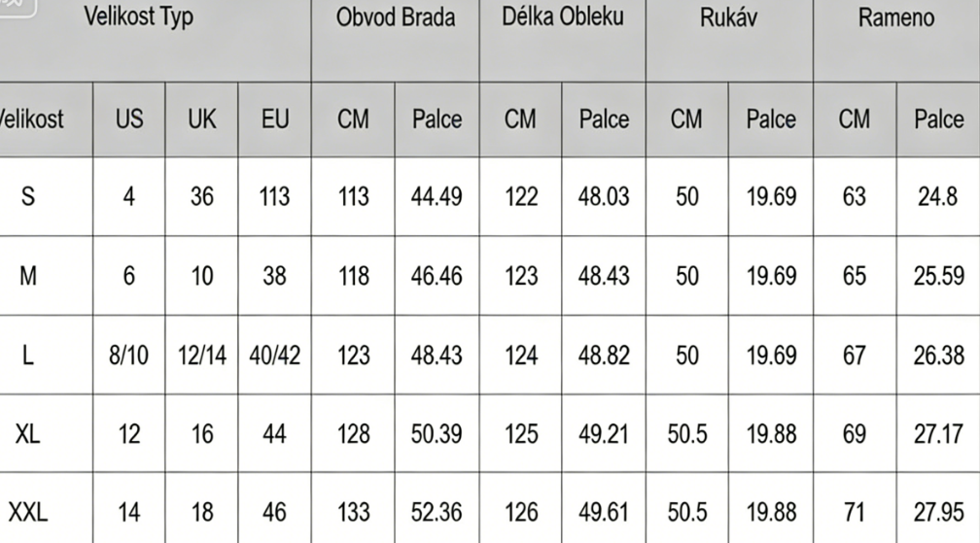Click the Délka Obleku header
Screen dimensions: 980x543
tap(563, 17)
